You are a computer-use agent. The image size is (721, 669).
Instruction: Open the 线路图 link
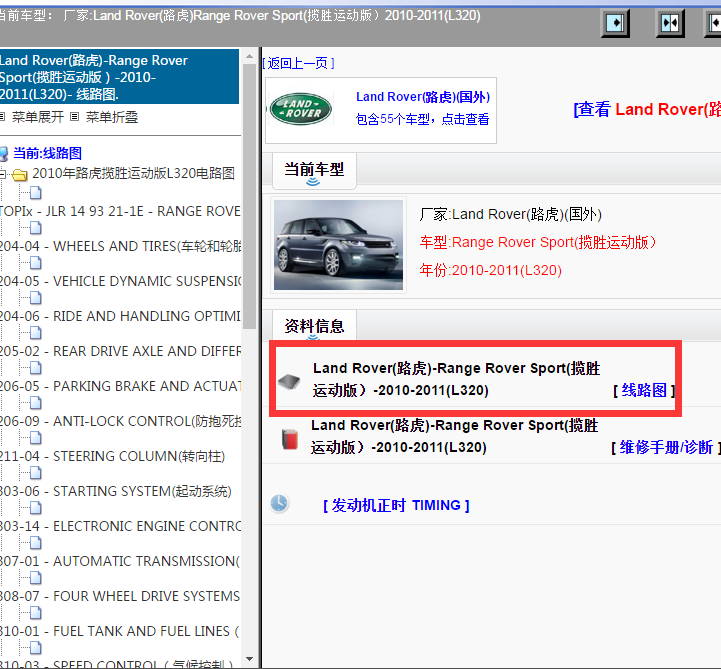point(644,390)
